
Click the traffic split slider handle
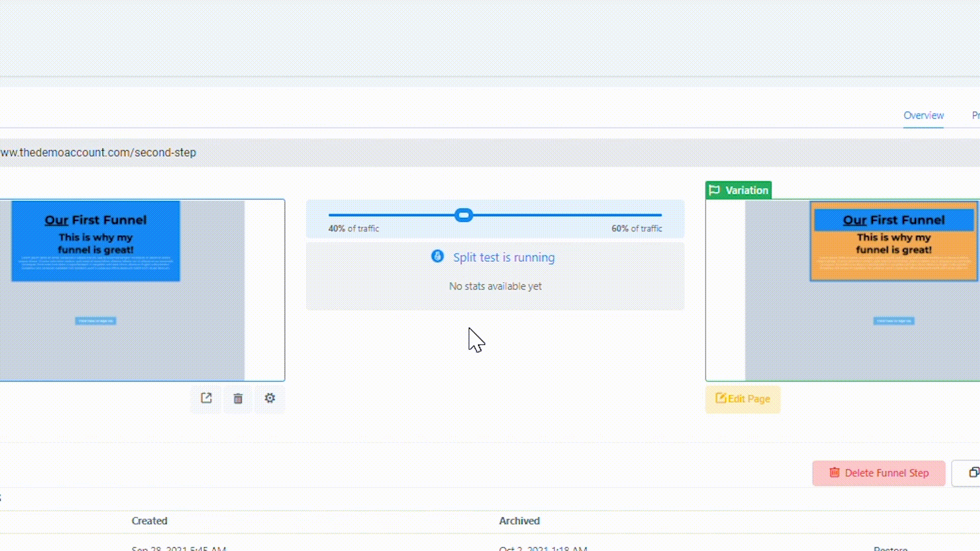(463, 215)
